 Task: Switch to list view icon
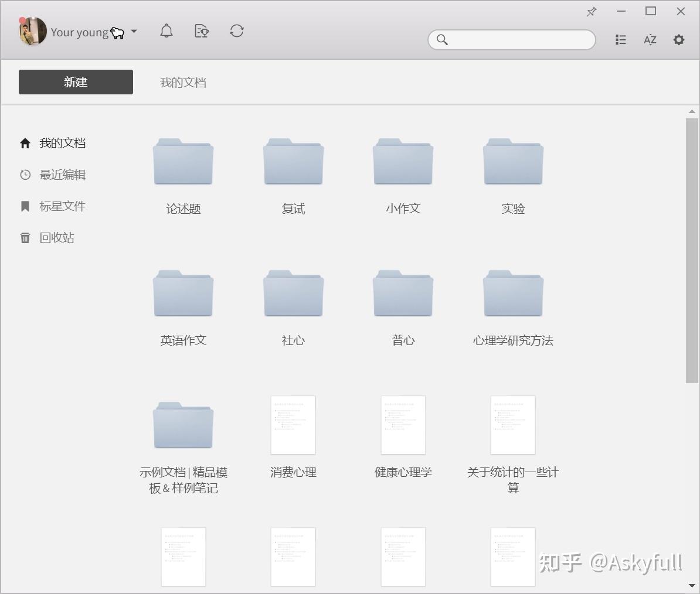[620, 40]
